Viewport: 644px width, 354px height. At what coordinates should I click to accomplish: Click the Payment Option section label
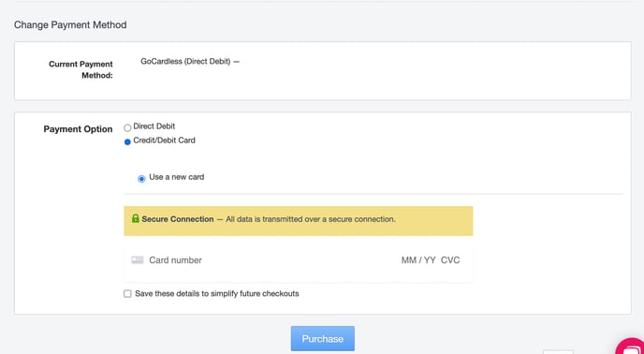point(78,129)
